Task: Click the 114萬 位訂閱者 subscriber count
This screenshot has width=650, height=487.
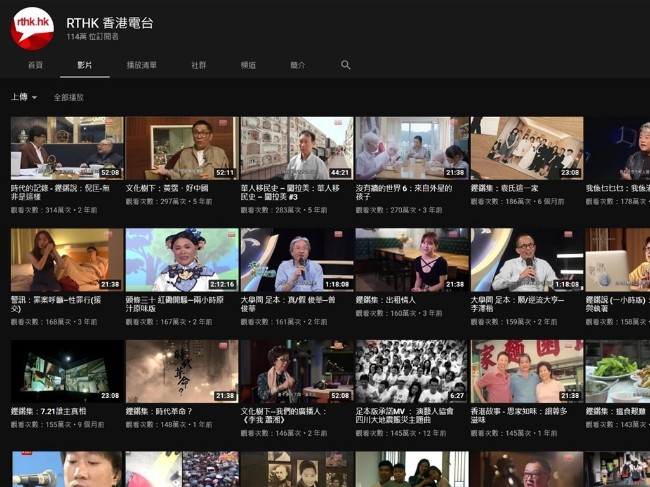Action: [92, 36]
